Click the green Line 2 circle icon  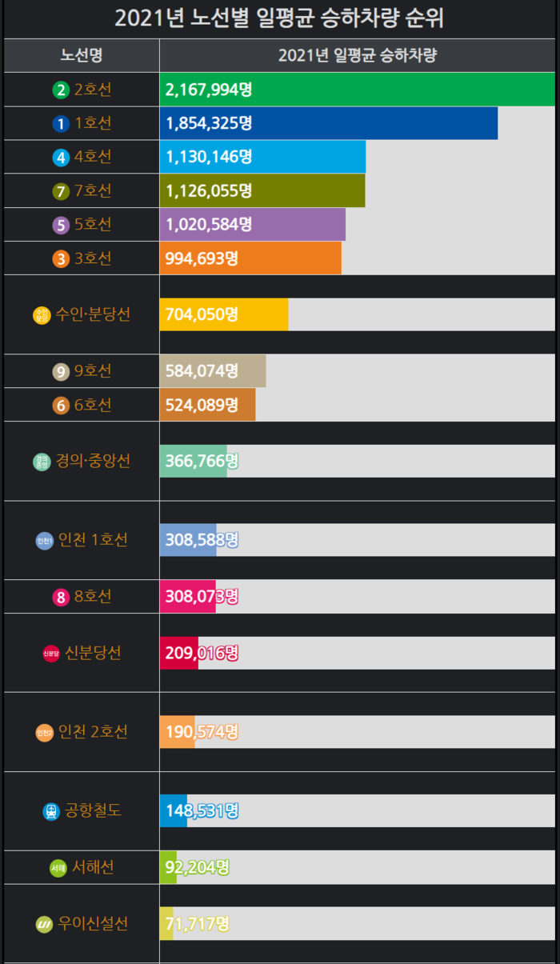[61, 90]
